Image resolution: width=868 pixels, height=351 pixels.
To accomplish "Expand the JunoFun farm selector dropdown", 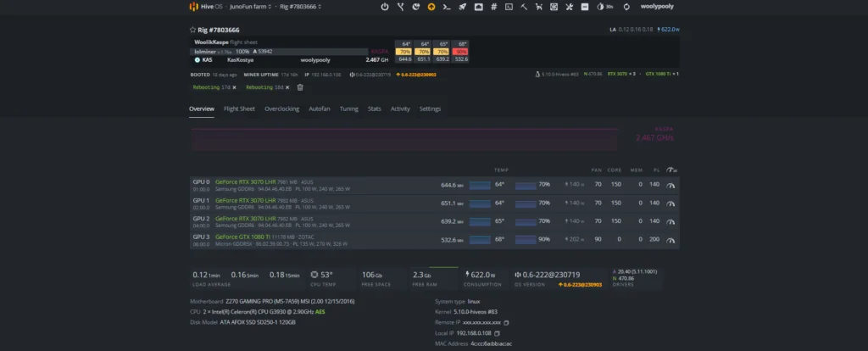I will [x=250, y=7].
